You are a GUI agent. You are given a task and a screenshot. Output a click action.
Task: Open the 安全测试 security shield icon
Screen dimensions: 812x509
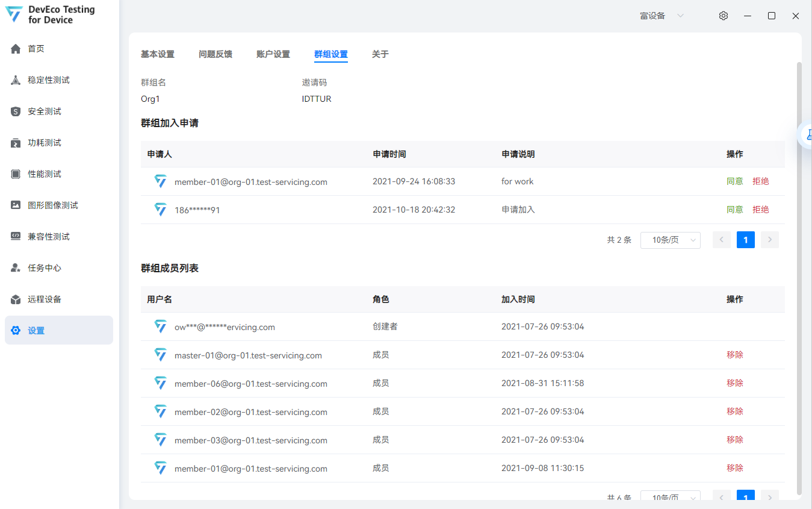coord(16,111)
